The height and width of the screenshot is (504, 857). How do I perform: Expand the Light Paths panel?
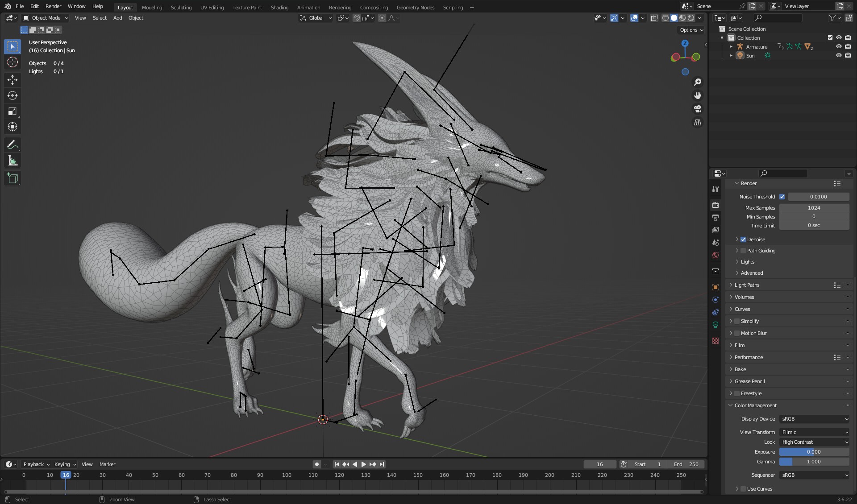(x=747, y=285)
